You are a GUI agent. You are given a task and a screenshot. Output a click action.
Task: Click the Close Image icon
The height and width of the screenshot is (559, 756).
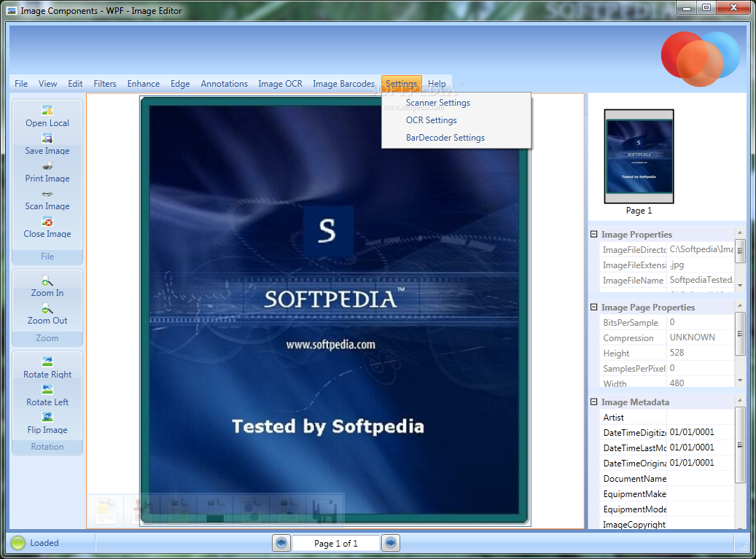click(x=47, y=222)
